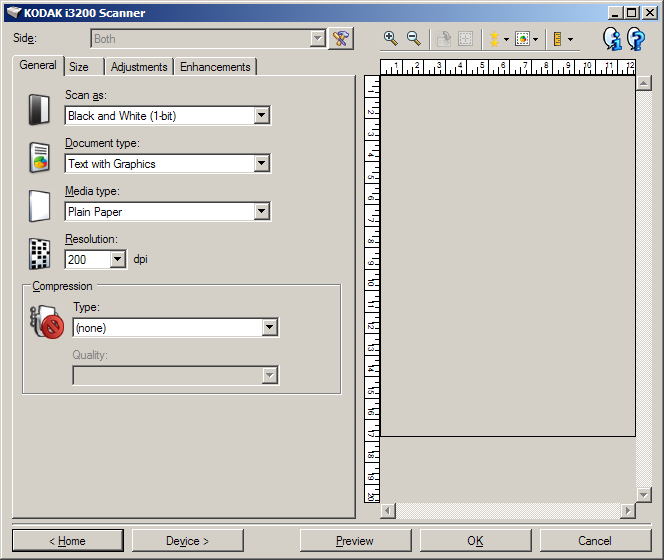
Task: Open Automatic Preview Updates dropdown arrow
Action: pyautogui.click(x=535, y=40)
